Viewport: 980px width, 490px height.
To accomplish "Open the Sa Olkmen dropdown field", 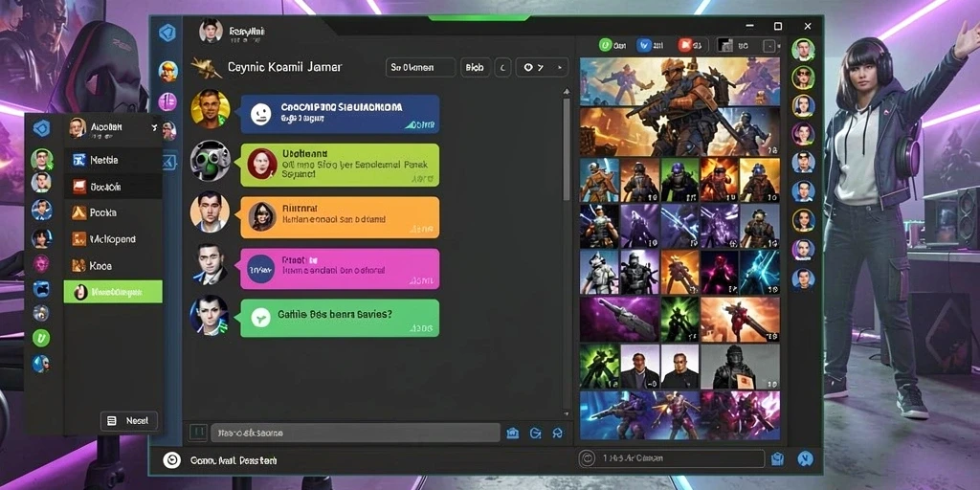I will pos(421,68).
